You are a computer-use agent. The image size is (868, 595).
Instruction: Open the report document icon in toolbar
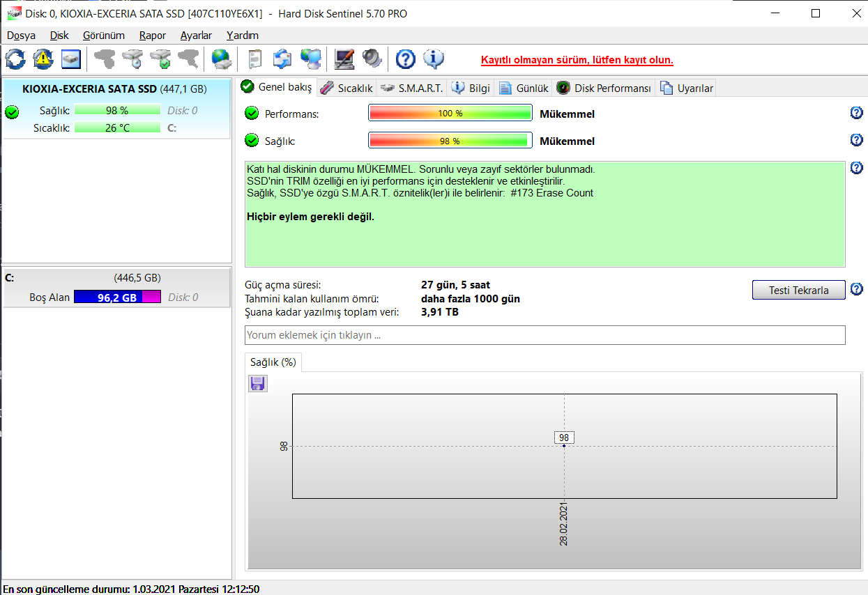pyautogui.click(x=255, y=59)
